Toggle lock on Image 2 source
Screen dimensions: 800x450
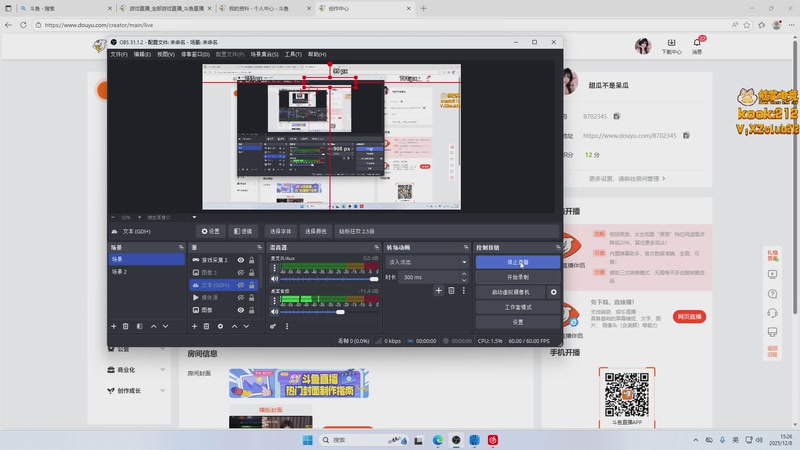pyautogui.click(x=252, y=272)
